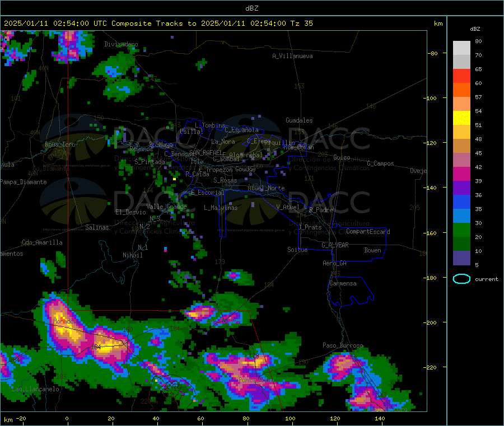Click the Paso_Barroso map label

pyautogui.click(x=343, y=345)
